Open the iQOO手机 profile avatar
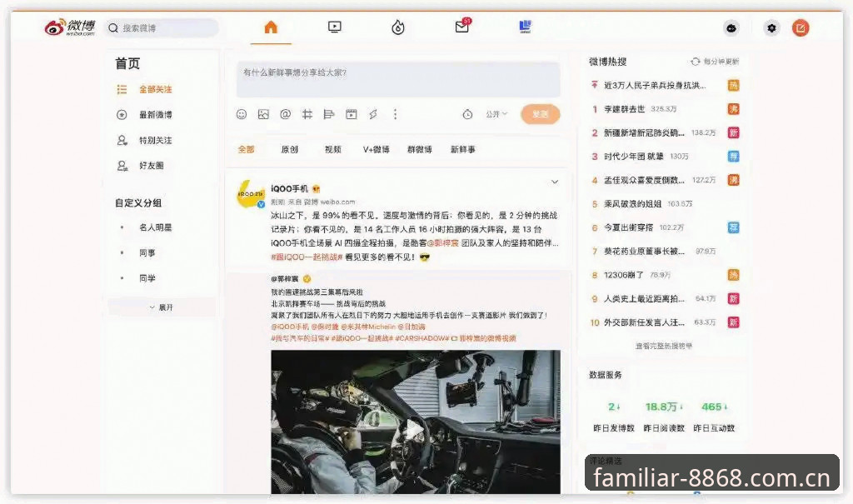The height and width of the screenshot is (504, 853). [x=251, y=194]
